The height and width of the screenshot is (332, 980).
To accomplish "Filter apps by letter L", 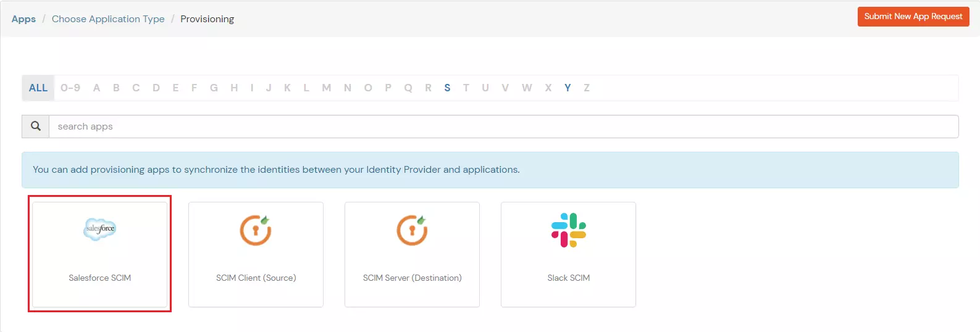I will (306, 88).
